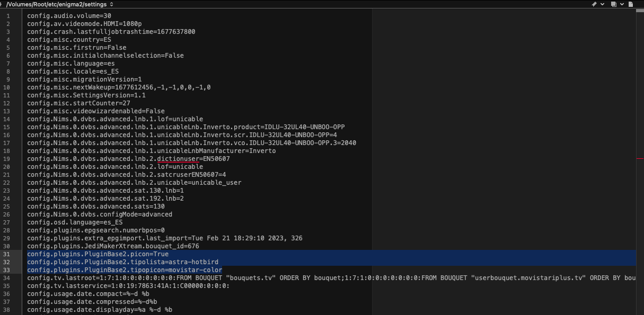Click the highlighted PluginBase2.picon=True line
The width and height of the screenshot is (644, 315).
click(98, 254)
